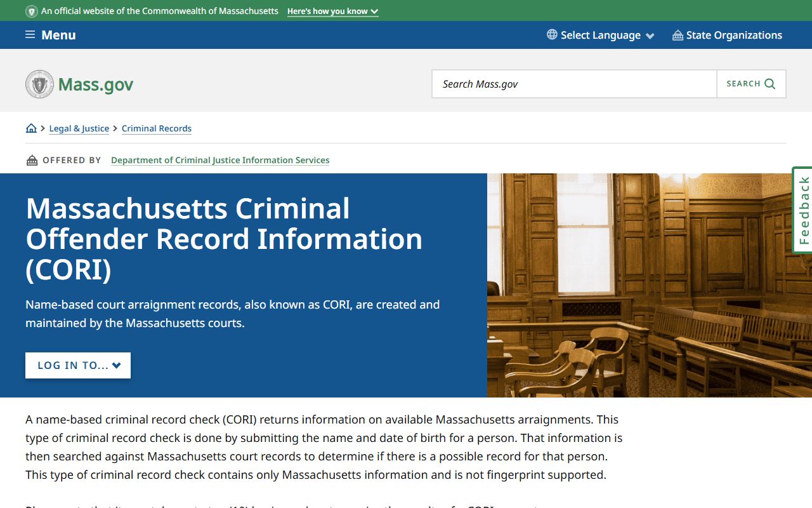The width and height of the screenshot is (812, 508).
Task: Open Criminal Records breadcrumb link
Action: [157, 128]
